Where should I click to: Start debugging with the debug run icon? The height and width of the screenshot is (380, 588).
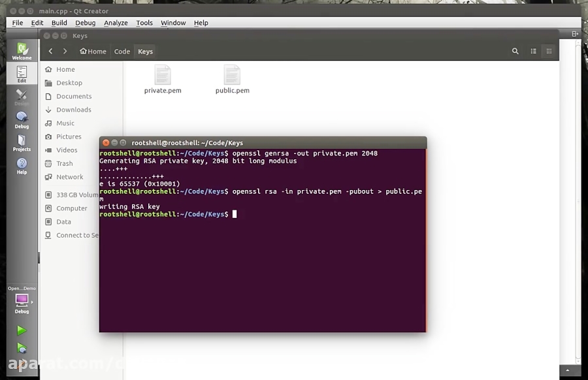point(22,348)
